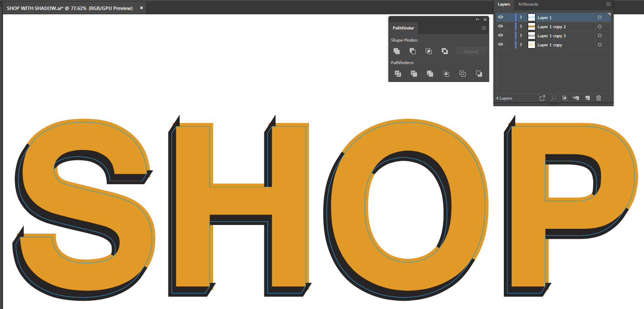Select Layer 1 copy 2 thumbnail
Screen dimensions: 644x309
pos(532,26)
